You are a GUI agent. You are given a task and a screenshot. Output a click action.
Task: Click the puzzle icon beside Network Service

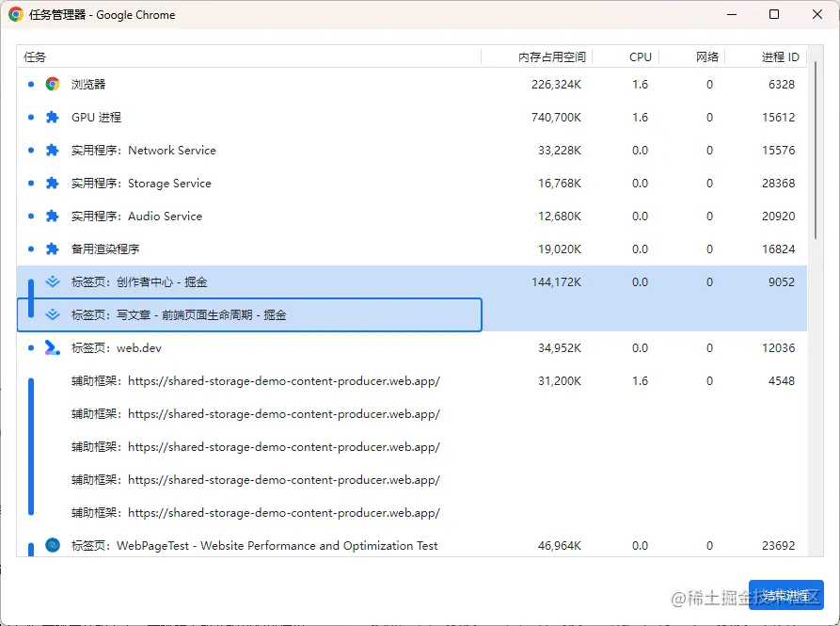tap(53, 150)
